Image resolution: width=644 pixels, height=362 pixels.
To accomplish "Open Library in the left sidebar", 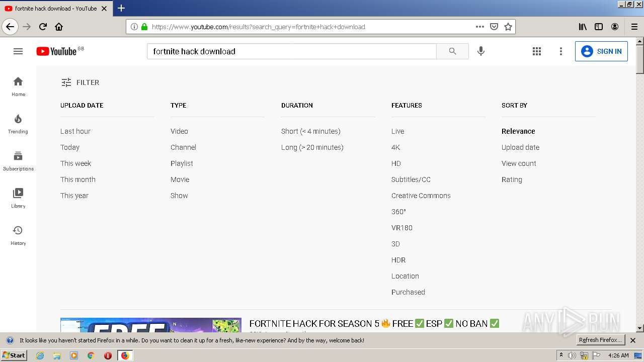I will (18, 198).
